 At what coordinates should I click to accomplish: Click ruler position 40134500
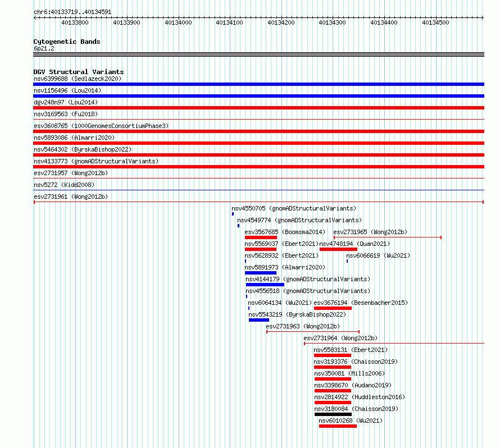coord(435,22)
